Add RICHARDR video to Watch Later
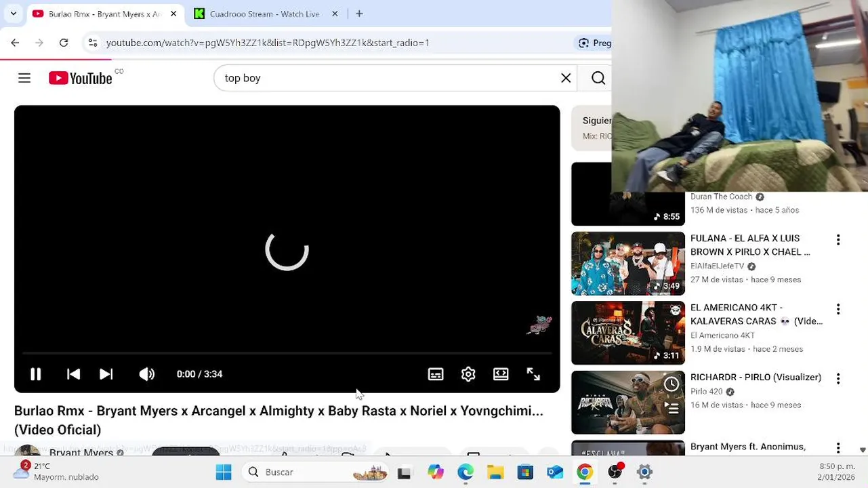Viewport: 868px width, 488px height. [x=671, y=384]
